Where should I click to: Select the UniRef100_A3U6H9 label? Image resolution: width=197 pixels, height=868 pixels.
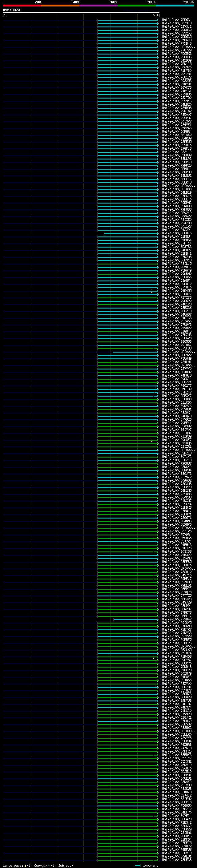[x=177, y=358]
